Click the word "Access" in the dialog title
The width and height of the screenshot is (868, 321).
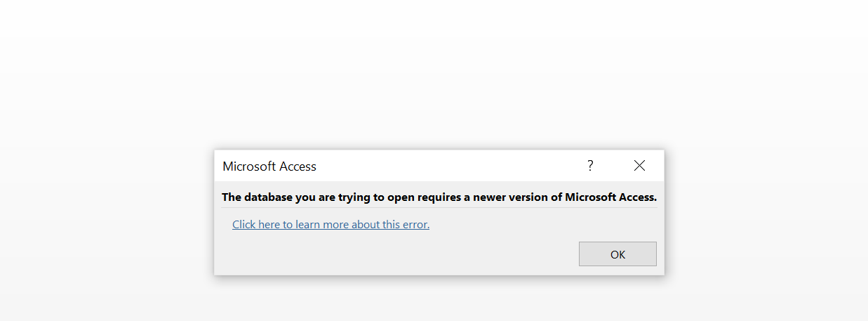(298, 166)
